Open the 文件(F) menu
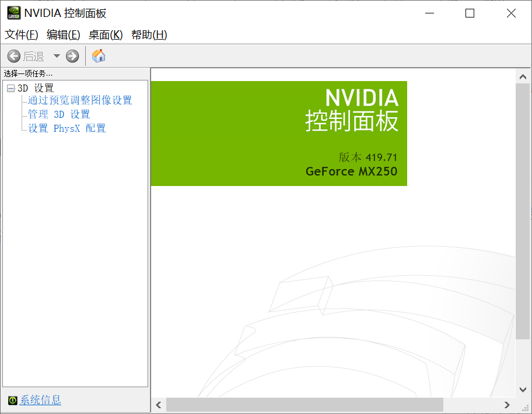This screenshot has width=532, height=414. coord(22,34)
